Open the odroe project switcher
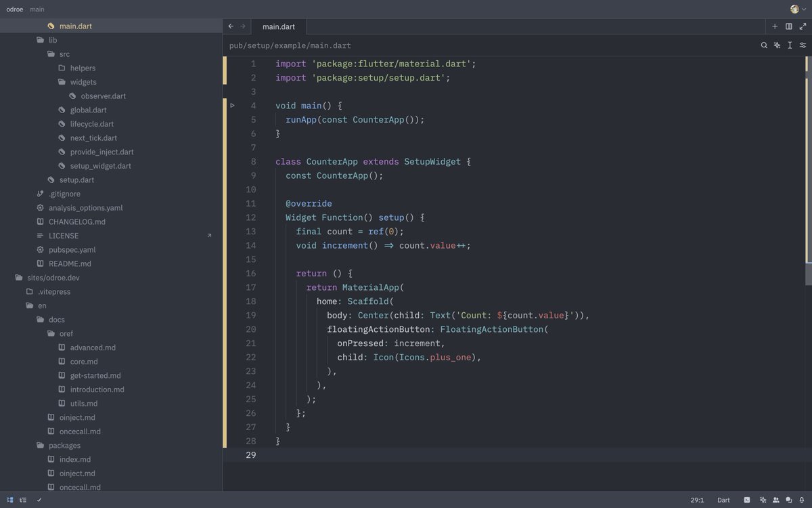The height and width of the screenshot is (508, 812). click(x=15, y=9)
